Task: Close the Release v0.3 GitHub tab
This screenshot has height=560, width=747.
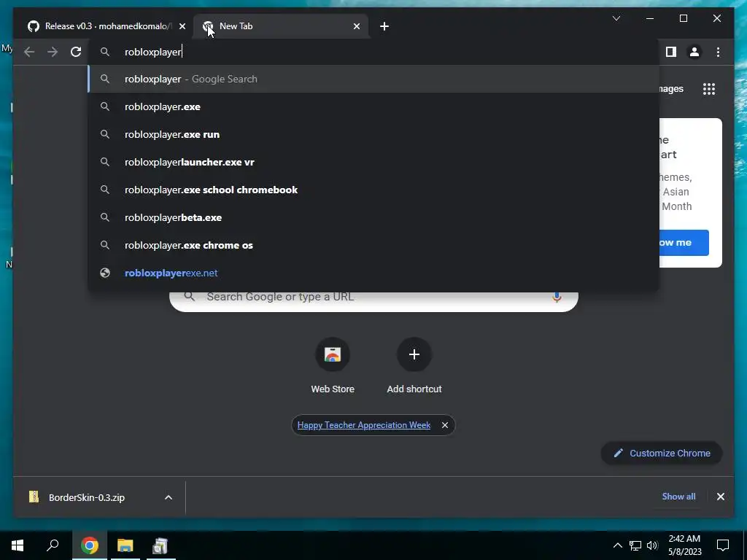Action: click(182, 26)
